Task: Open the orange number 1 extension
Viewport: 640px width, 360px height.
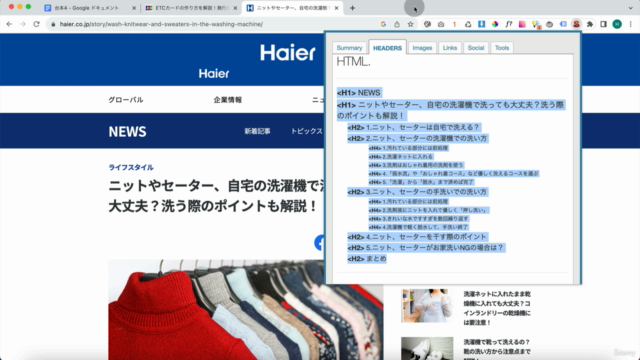Action: [454, 24]
